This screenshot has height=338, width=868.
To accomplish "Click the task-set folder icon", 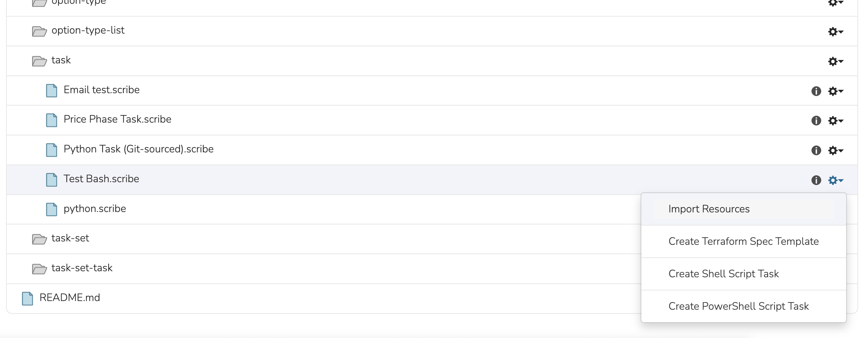I will [x=39, y=239].
